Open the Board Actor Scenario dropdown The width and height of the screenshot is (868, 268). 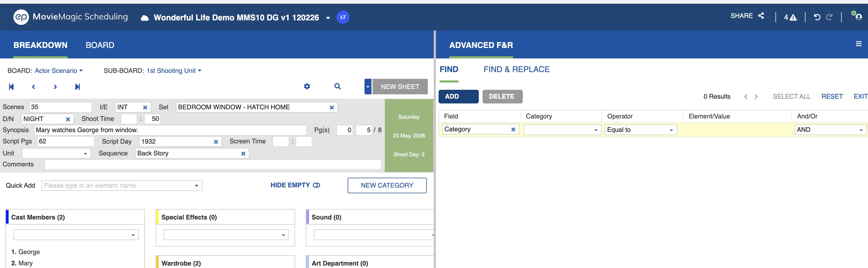(x=59, y=71)
